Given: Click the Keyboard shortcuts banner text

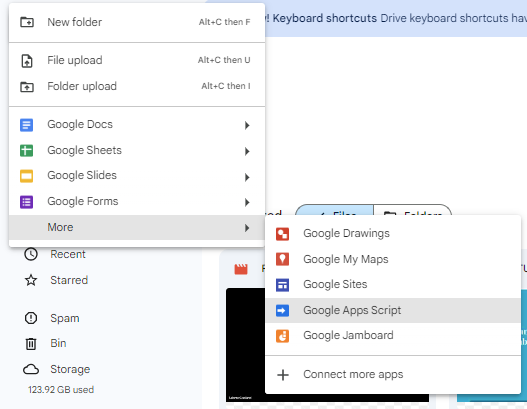Looking at the screenshot, I should click(325, 18).
